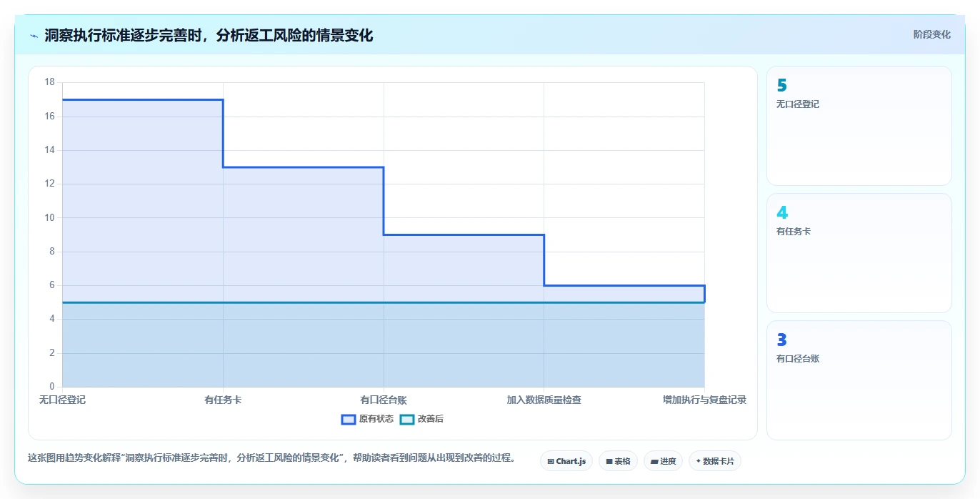
Task: Click the x-axis label 无口径登记
Action: point(62,400)
